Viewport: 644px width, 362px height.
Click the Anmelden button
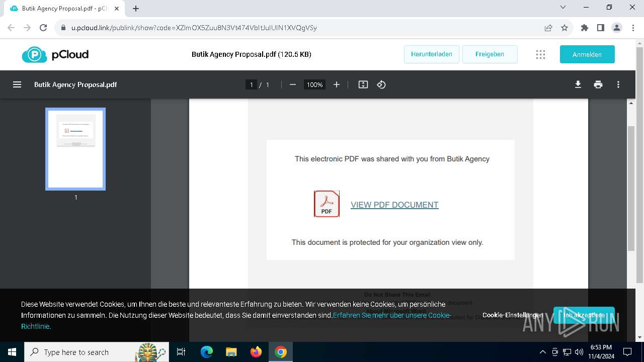point(587,54)
